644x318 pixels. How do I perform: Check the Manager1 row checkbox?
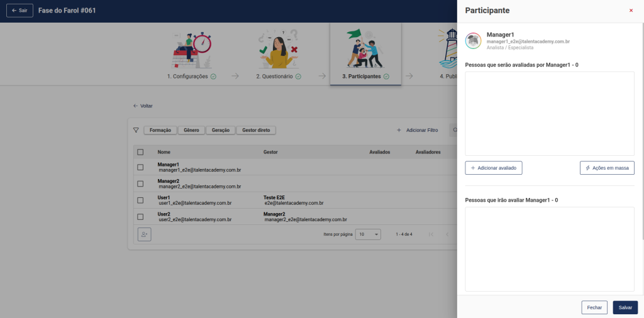pyautogui.click(x=140, y=167)
